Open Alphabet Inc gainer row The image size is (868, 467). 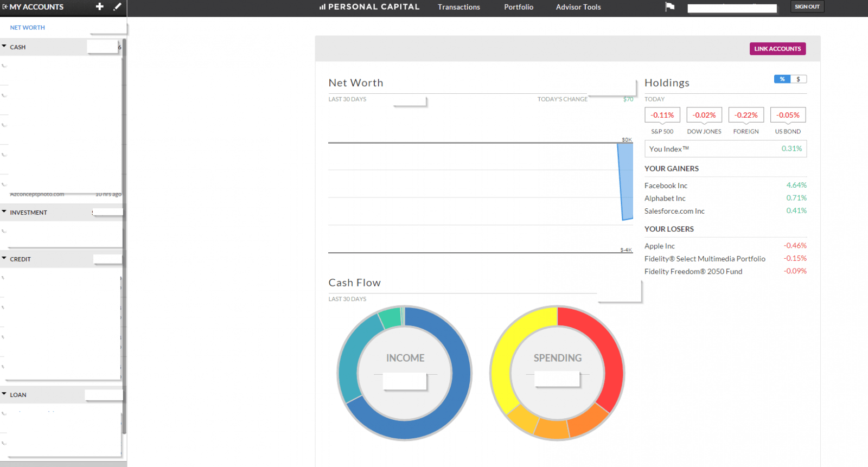tap(725, 198)
